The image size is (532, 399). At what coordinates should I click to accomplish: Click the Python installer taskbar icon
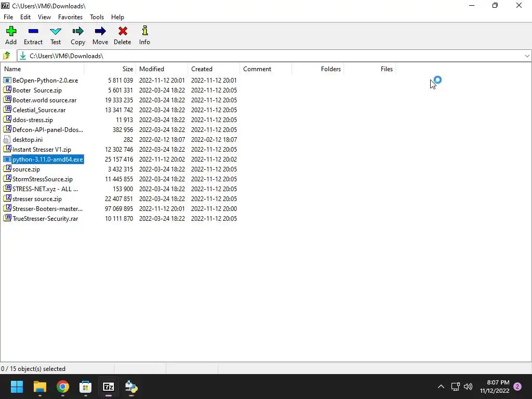131,387
